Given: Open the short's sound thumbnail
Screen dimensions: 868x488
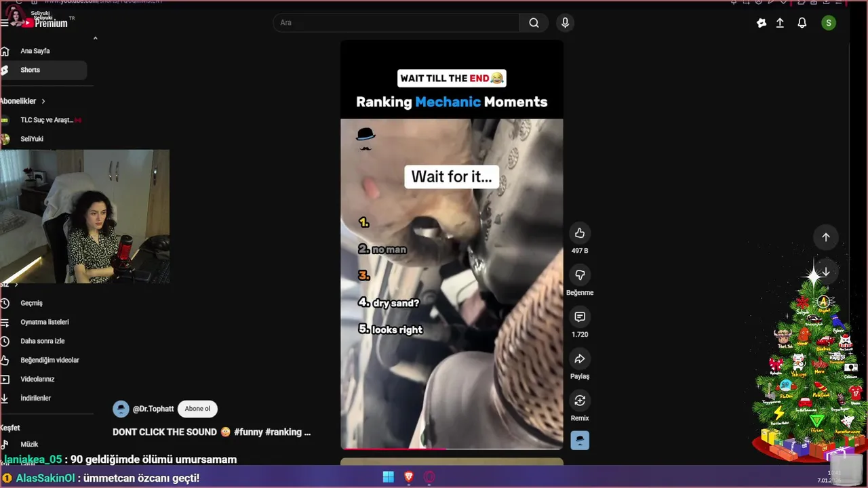Looking at the screenshot, I should tap(580, 441).
